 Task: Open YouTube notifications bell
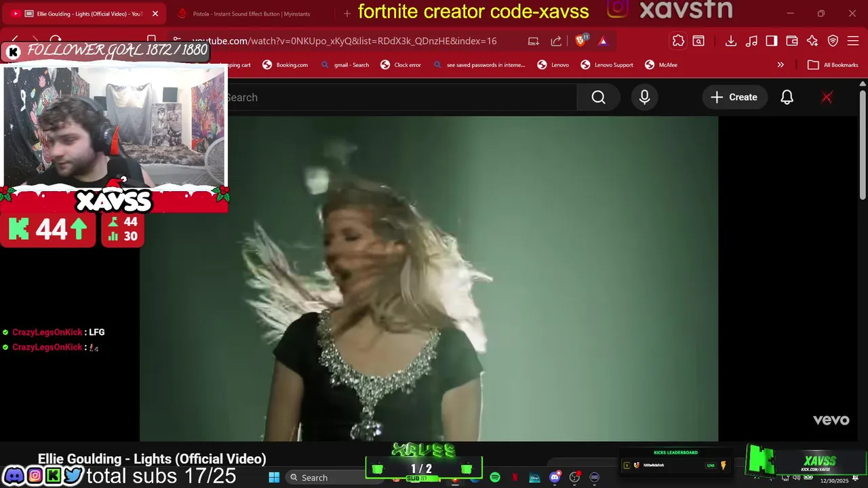click(787, 98)
